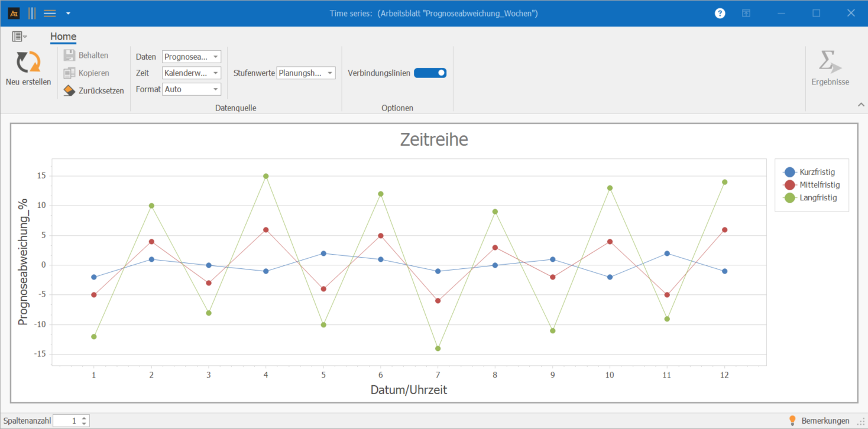Open the application menu button left of Home
This screenshot has width=868, height=429.
pyautogui.click(x=20, y=37)
